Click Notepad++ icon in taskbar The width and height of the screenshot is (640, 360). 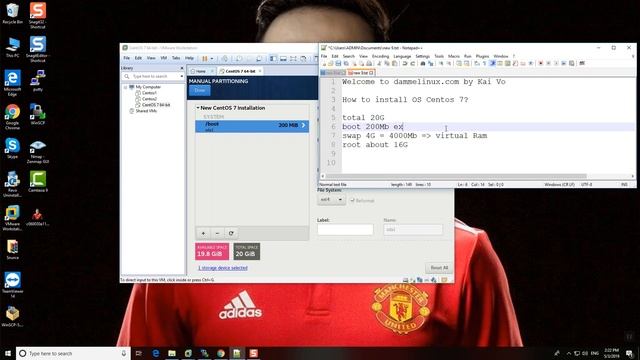(237, 353)
